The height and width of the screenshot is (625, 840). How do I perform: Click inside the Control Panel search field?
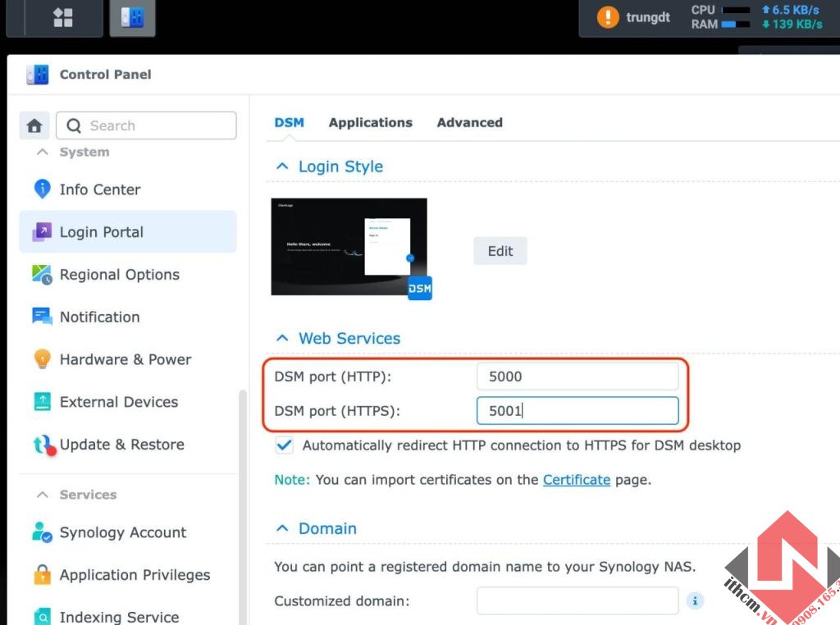tap(146, 125)
